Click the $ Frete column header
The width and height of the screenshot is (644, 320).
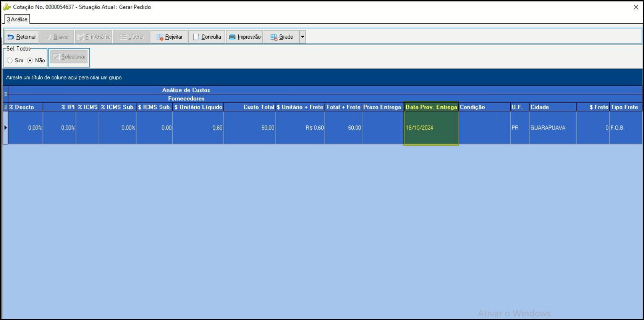pos(593,107)
